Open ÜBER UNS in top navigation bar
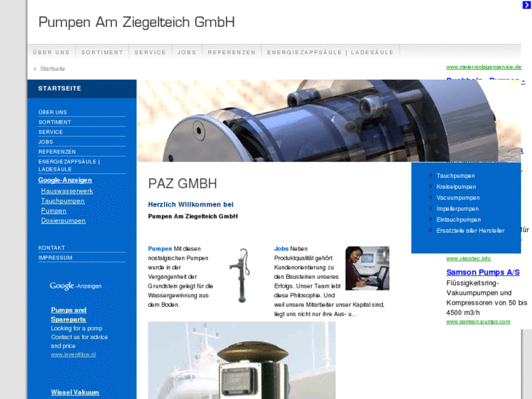The width and height of the screenshot is (532, 399). (x=51, y=52)
